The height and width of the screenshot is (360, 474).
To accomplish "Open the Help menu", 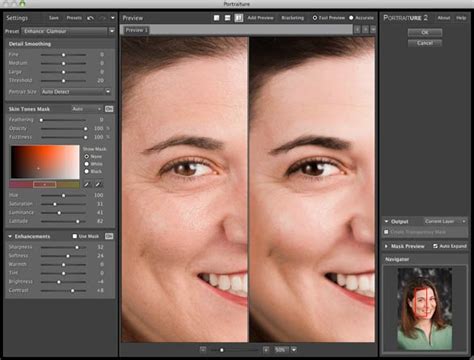I will [x=461, y=18].
